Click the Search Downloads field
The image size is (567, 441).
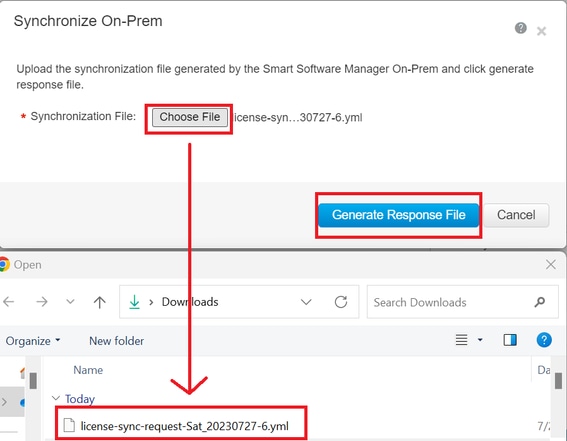[x=462, y=302]
